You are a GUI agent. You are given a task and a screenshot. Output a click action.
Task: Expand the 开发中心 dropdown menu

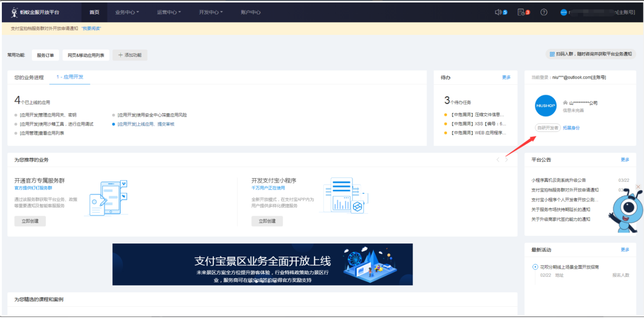[211, 12]
